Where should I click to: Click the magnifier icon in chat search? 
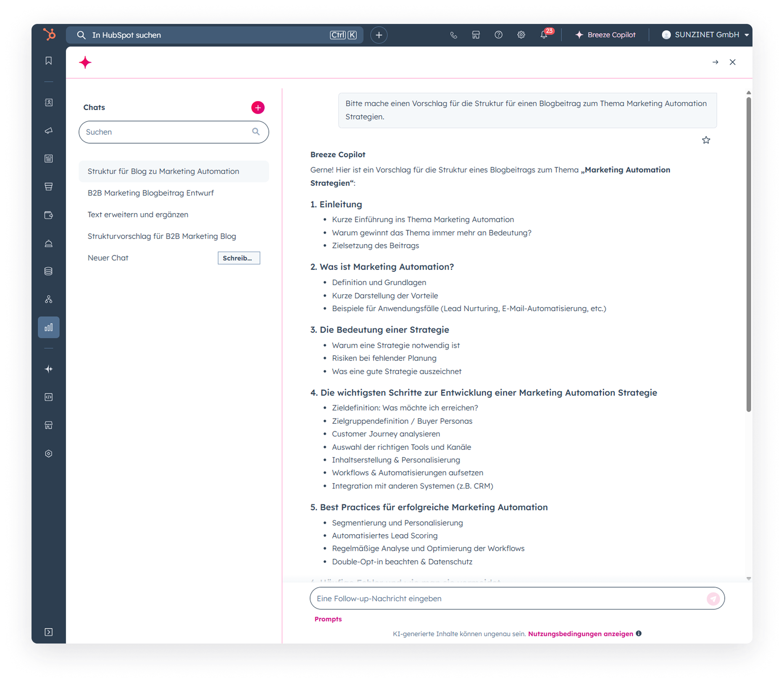pos(256,131)
